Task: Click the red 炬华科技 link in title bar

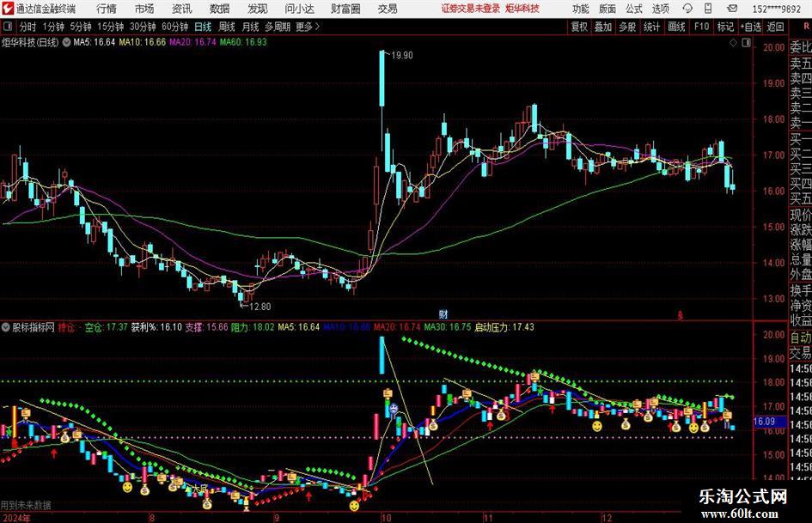Action: click(522, 9)
